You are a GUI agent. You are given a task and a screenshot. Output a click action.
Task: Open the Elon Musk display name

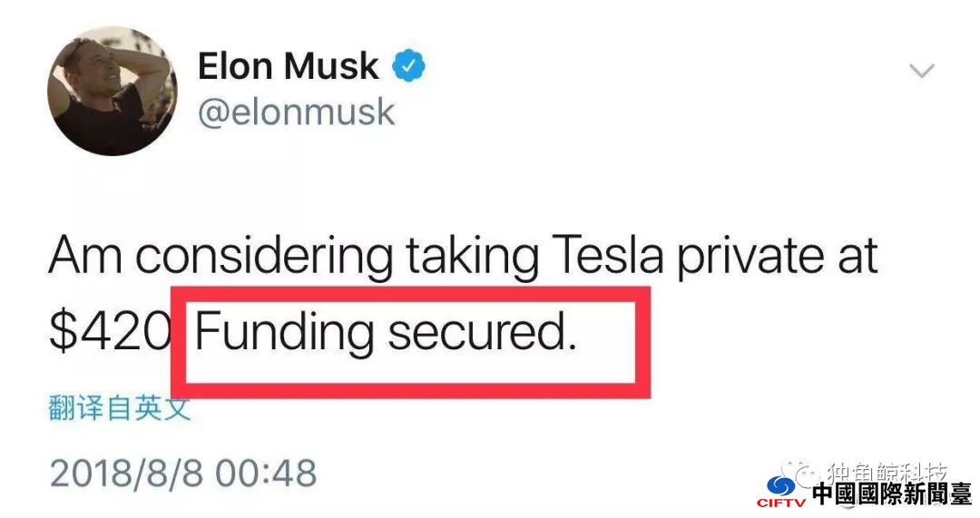[289, 65]
